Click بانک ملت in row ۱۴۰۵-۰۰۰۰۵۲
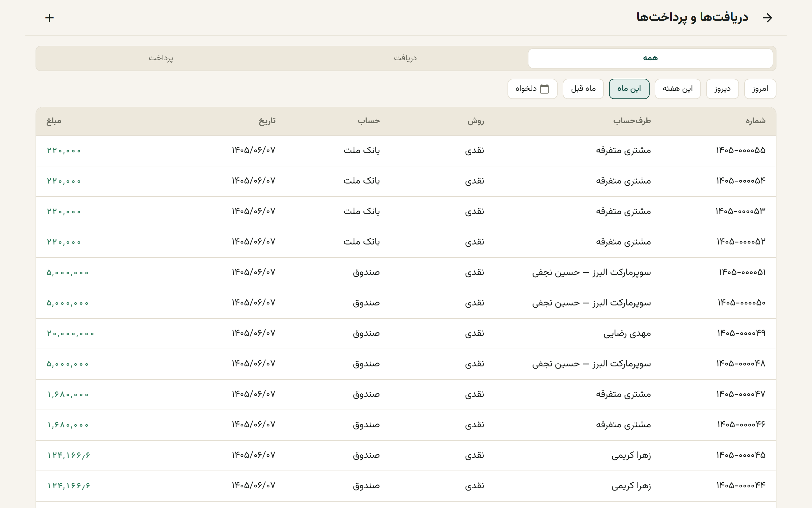The height and width of the screenshot is (508, 812). pyautogui.click(x=361, y=242)
